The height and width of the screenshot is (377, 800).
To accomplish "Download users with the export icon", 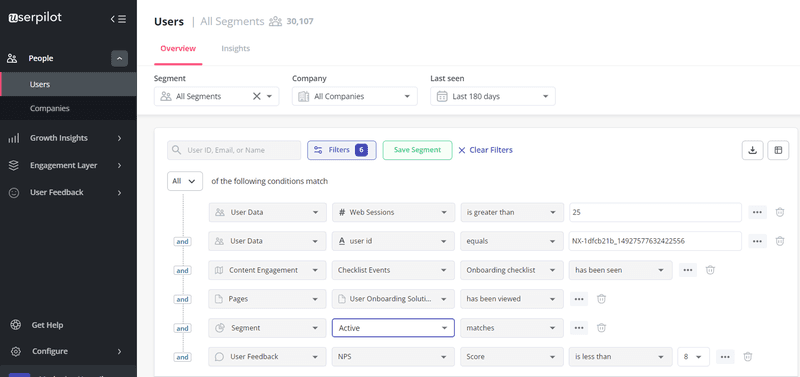I will (x=752, y=150).
